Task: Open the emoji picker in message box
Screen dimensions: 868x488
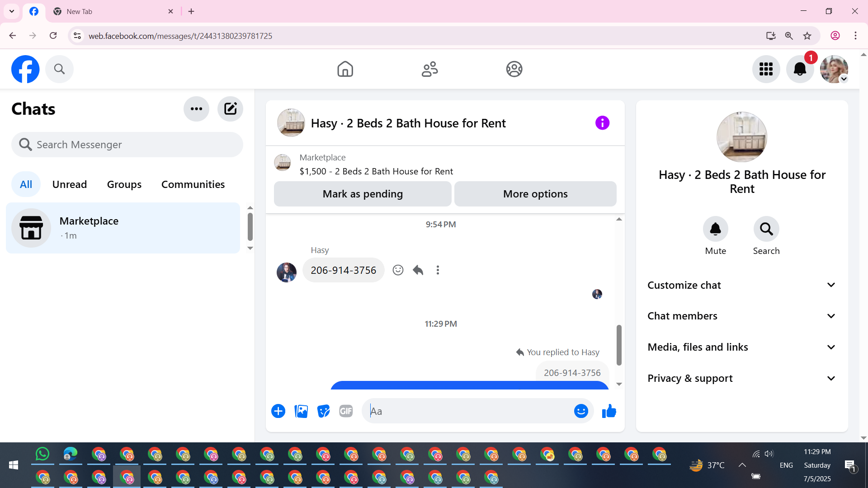Action: click(x=581, y=411)
